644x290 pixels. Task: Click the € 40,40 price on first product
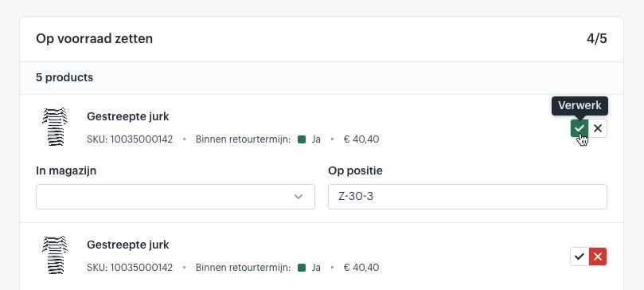361,139
